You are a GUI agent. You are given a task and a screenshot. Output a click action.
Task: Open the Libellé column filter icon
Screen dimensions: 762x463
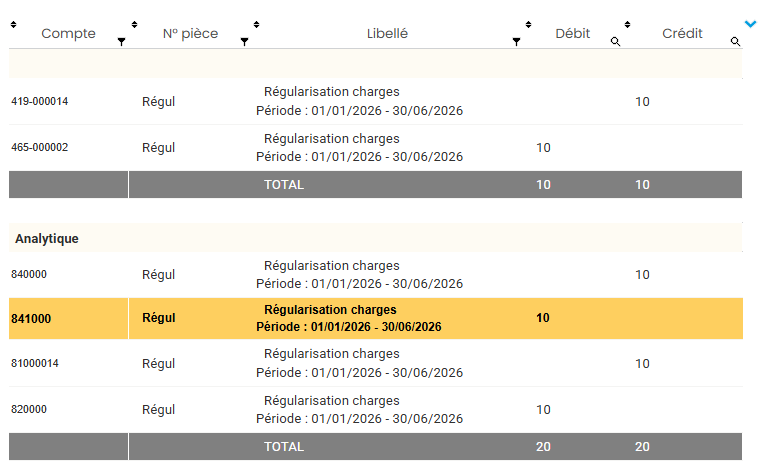point(517,42)
